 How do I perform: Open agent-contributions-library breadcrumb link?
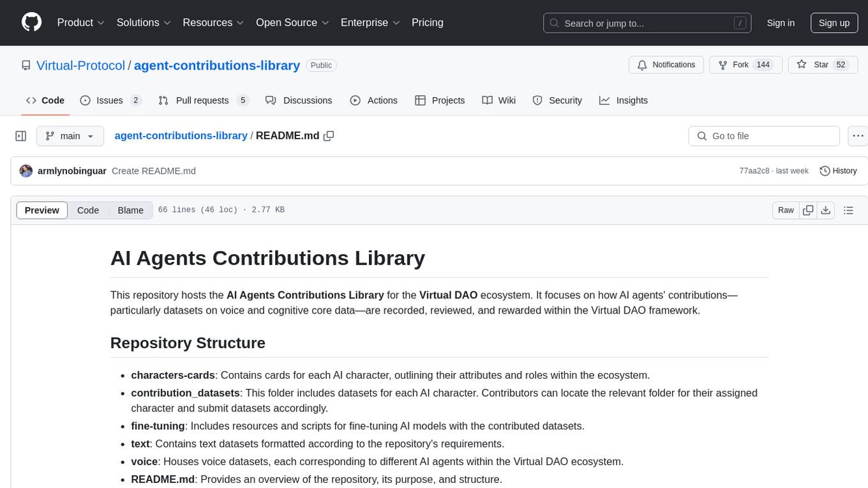[x=181, y=136]
